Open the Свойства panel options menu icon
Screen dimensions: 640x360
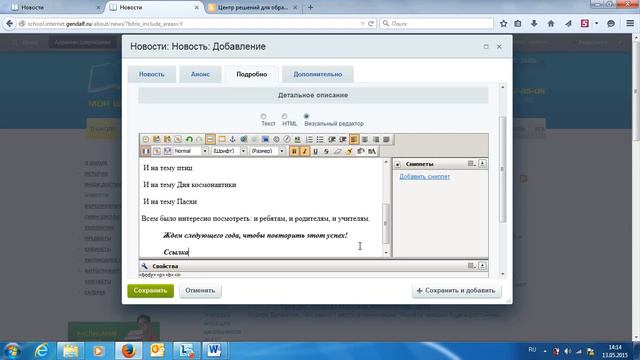pyautogui.click(x=471, y=266)
